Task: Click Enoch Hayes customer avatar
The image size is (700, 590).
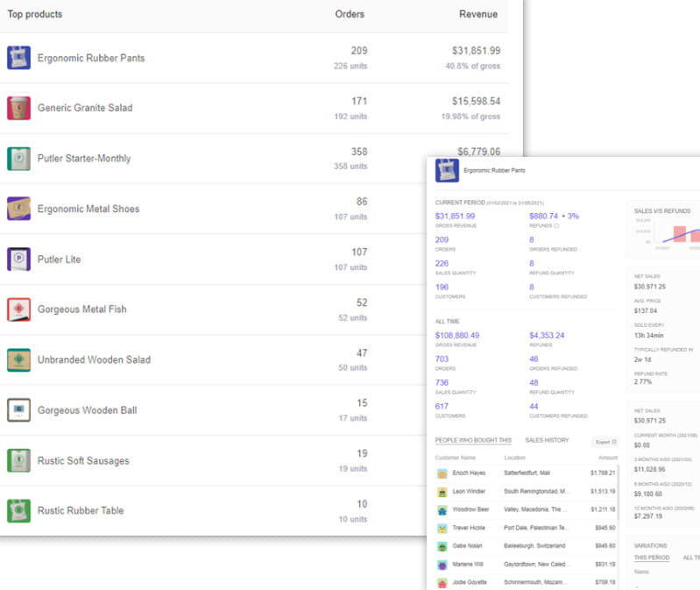Action: pyautogui.click(x=442, y=473)
